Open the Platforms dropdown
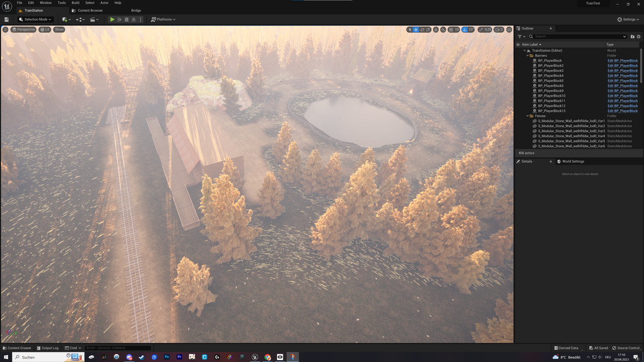The image size is (644, 362). [x=164, y=19]
